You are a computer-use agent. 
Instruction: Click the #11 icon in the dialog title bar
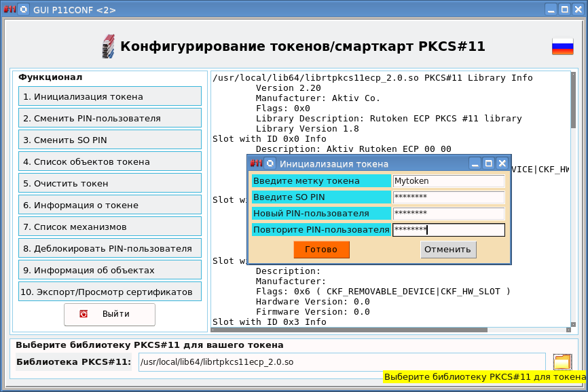[257, 163]
